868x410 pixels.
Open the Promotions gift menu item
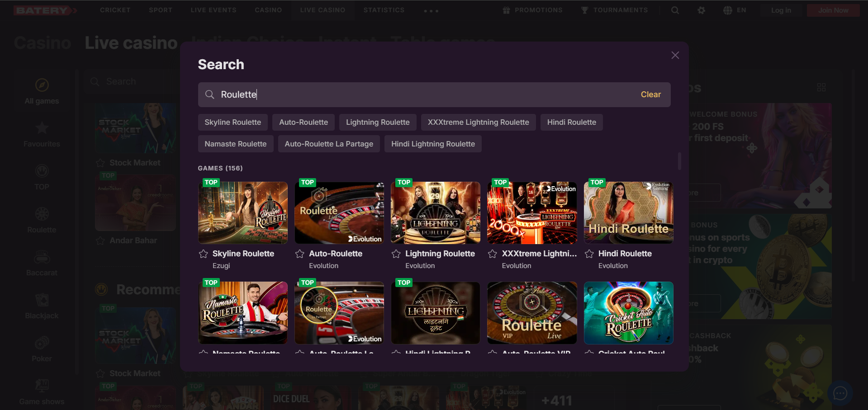point(532,10)
